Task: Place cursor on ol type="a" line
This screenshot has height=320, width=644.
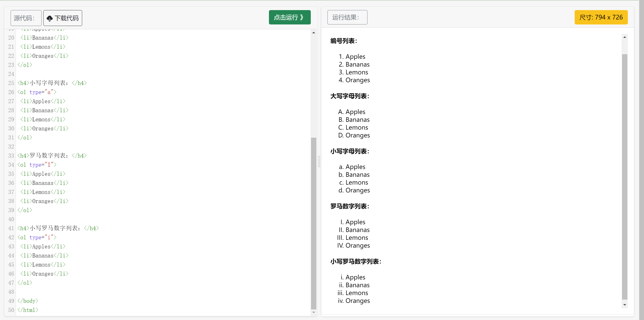Action: 37,92
